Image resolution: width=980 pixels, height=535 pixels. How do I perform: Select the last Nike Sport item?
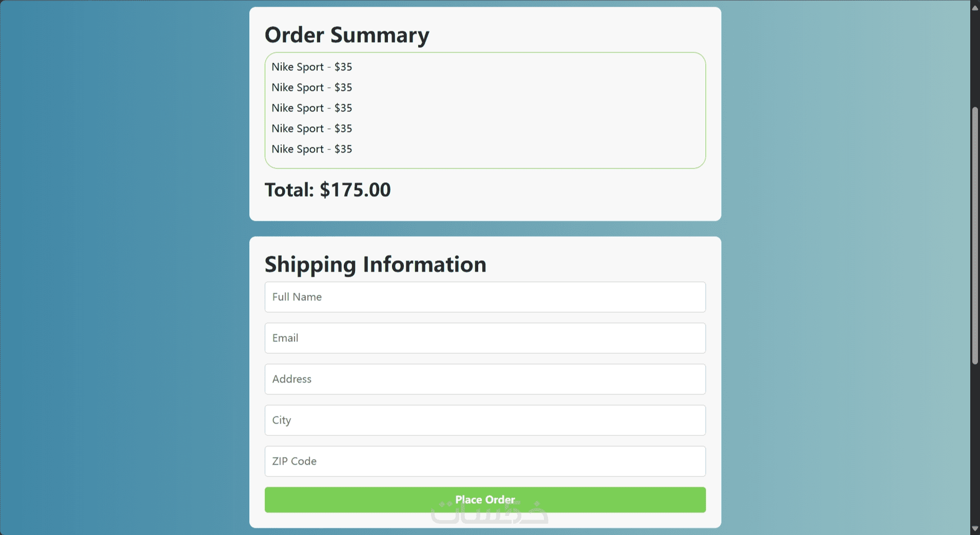(311, 149)
